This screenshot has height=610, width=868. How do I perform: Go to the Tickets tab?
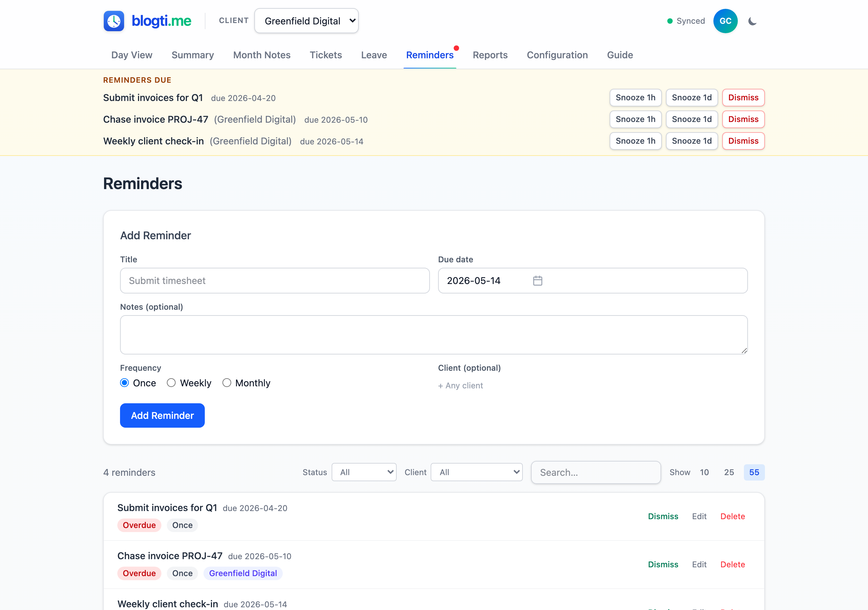coord(325,55)
